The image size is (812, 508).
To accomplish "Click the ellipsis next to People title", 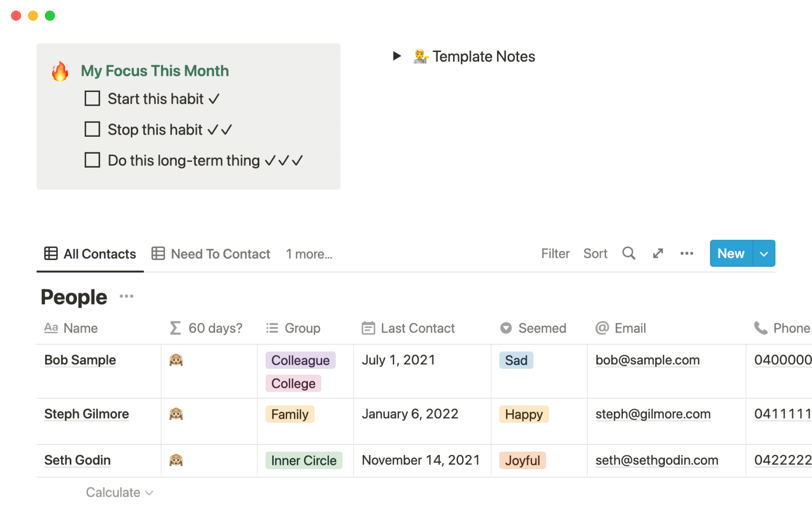I will (126, 296).
